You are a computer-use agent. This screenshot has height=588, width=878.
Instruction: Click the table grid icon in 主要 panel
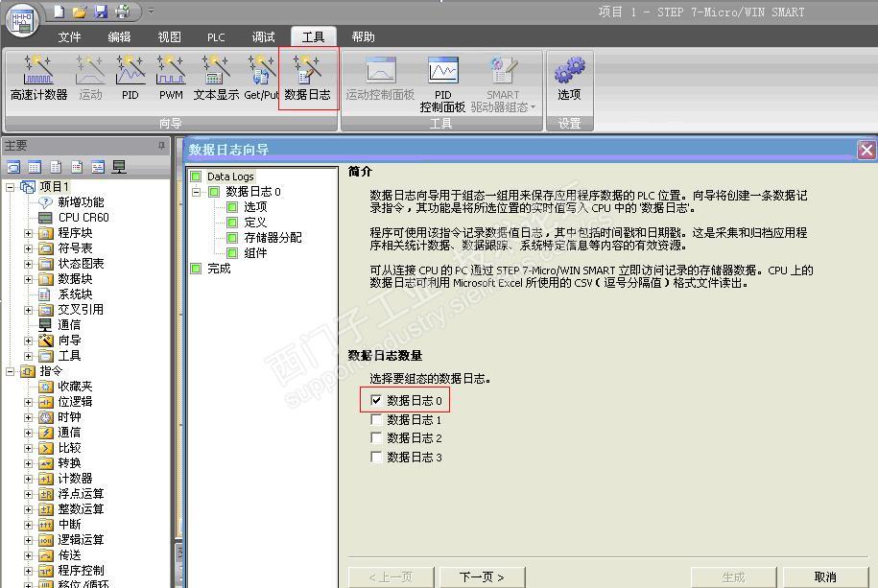pyautogui.click(x=35, y=166)
